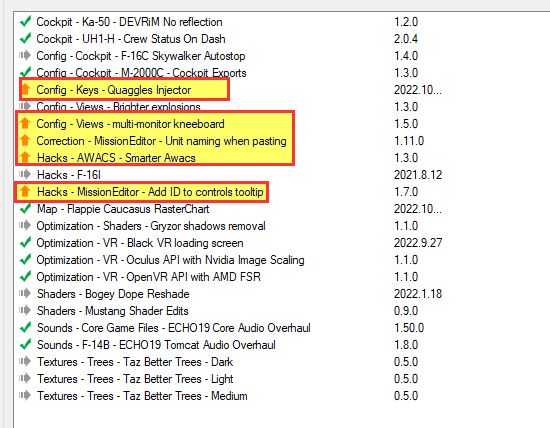Image resolution: width=550 pixels, height=428 pixels.
Task: Click the green checkmark beside Black VR loading screen
Action: [25, 242]
